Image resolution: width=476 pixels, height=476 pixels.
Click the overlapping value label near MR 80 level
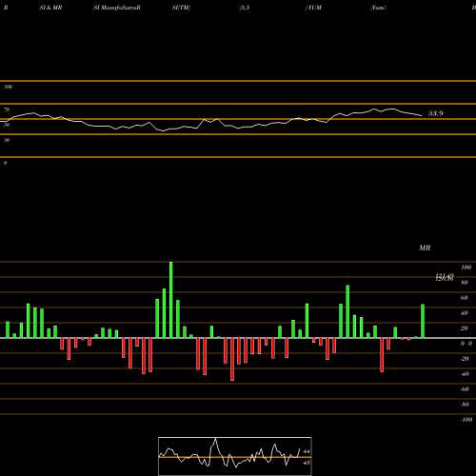coord(445,277)
